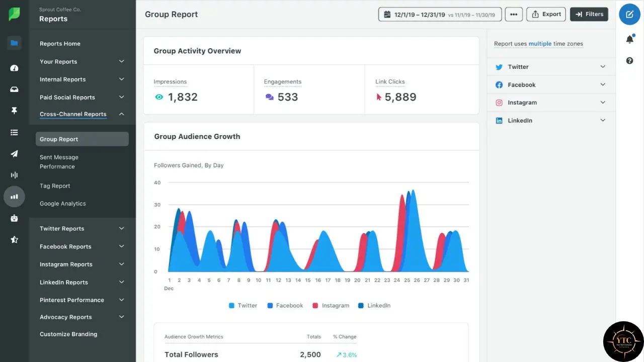Viewport: 644px width, 362px height.
Task: Open the dashboard gauge icon
Action: (x=14, y=68)
